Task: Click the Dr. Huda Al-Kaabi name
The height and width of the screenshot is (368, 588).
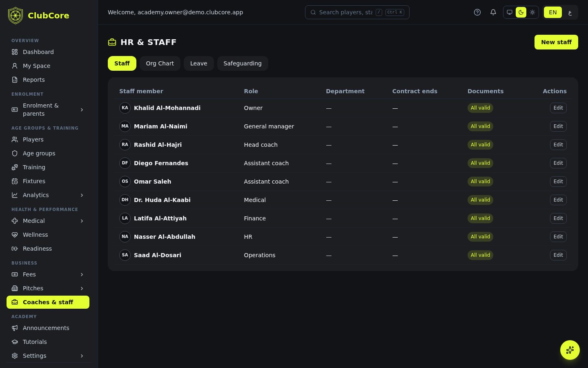Action: point(162,200)
